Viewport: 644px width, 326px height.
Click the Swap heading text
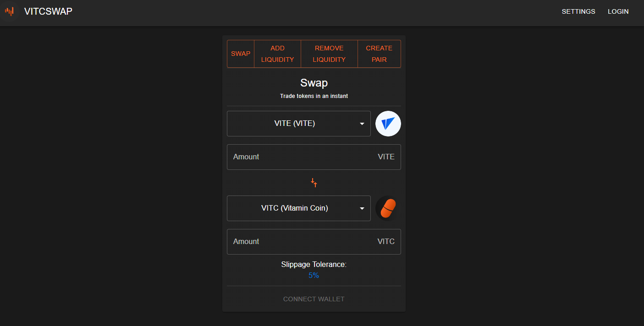(x=314, y=83)
